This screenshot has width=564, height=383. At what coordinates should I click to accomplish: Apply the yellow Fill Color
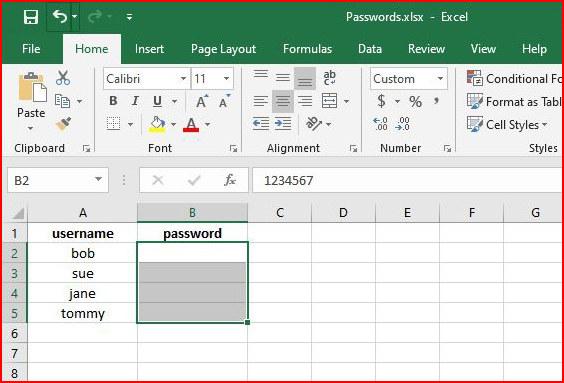157,124
